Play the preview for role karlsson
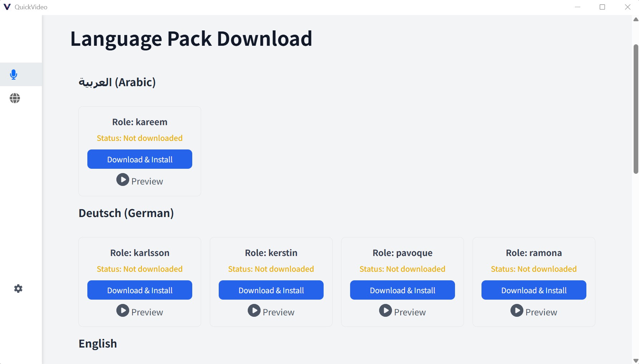This screenshot has height=364, width=639. pyautogui.click(x=123, y=310)
